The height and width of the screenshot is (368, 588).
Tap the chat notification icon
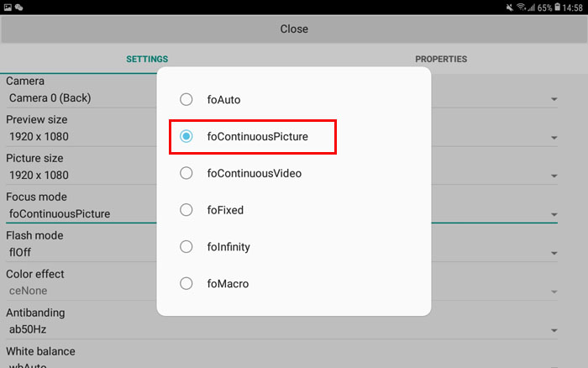[x=18, y=7]
